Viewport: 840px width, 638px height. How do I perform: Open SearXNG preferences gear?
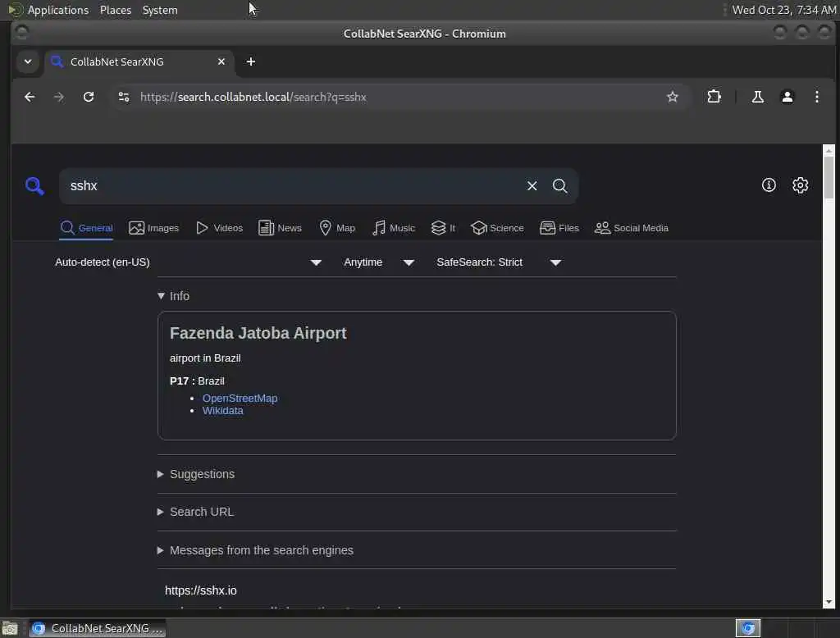pos(801,185)
